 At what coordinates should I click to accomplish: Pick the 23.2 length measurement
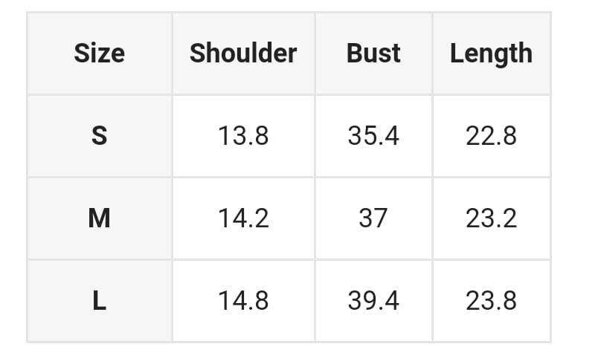pos(491,218)
